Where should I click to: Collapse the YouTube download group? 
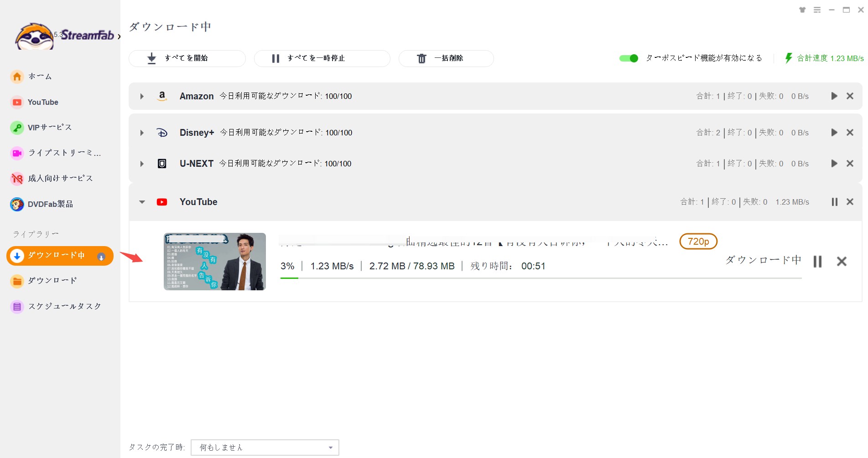142,202
